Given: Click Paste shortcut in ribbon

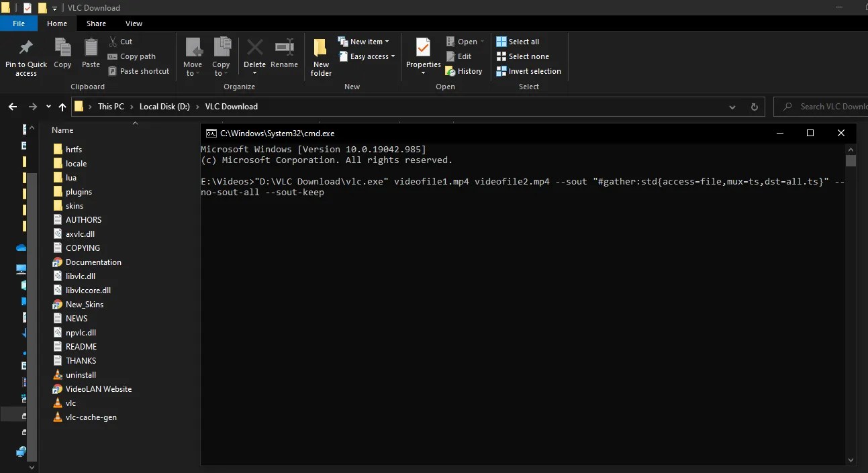Looking at the screenshot, I should [x=138, y=71].
